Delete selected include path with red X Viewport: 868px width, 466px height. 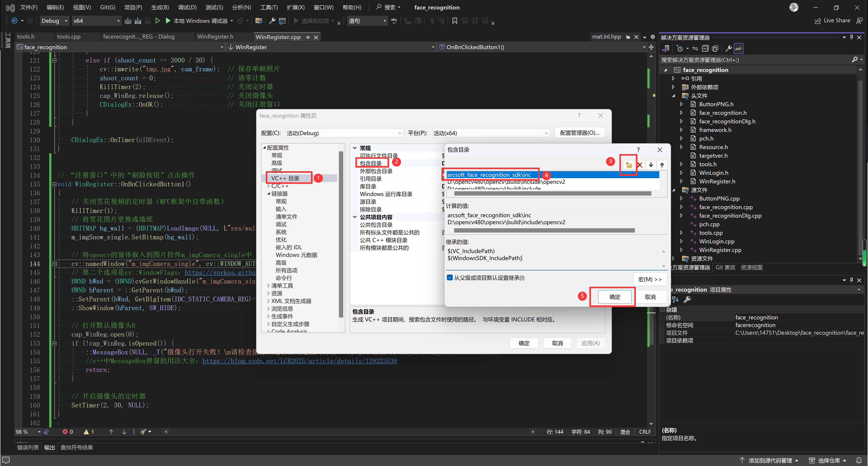pos(640,165)
